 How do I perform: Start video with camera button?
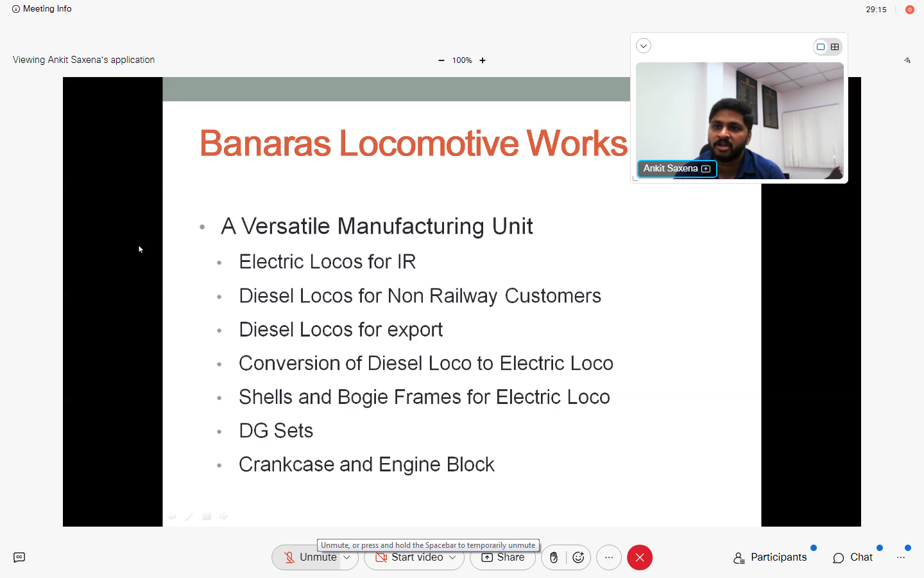pyautogui.click(x=409, y=557)
